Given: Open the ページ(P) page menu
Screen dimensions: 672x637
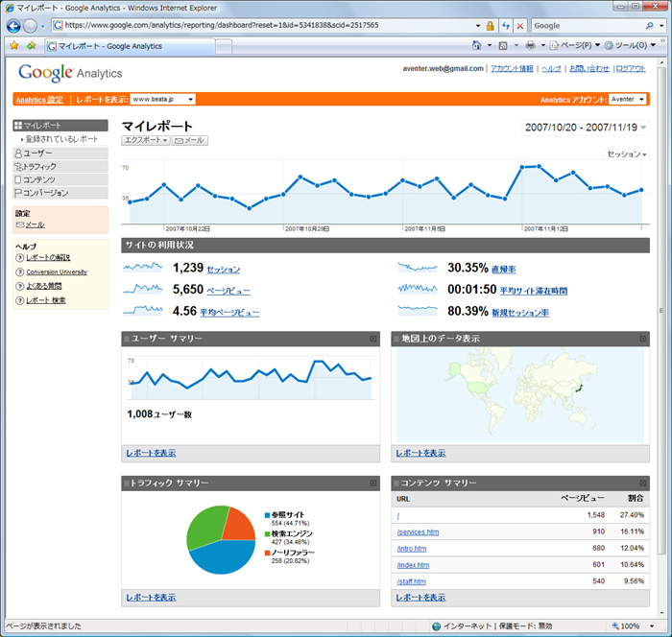Looking at the screenshot, I should (574, 45).
